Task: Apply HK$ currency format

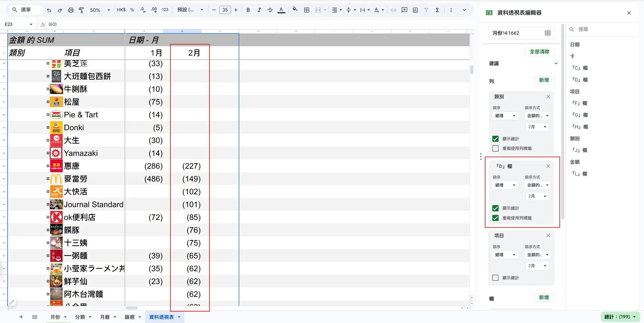Action: [121, 10]
